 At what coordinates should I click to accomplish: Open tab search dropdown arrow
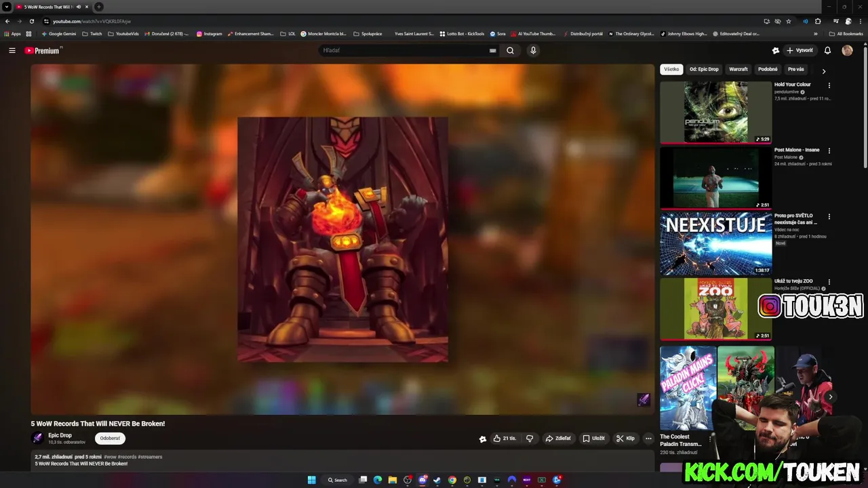click(6, 7)
